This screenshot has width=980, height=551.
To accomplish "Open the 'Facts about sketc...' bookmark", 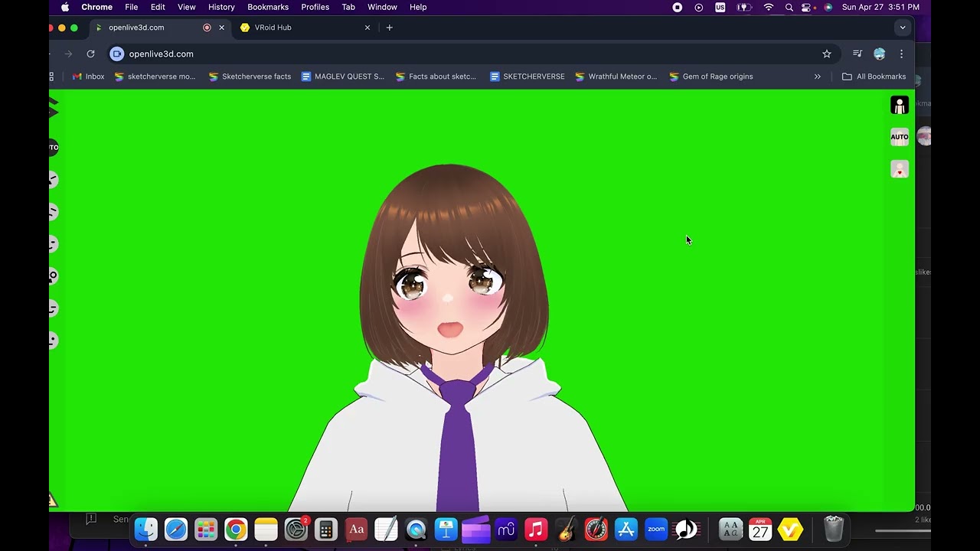I will tap(436, 77).
